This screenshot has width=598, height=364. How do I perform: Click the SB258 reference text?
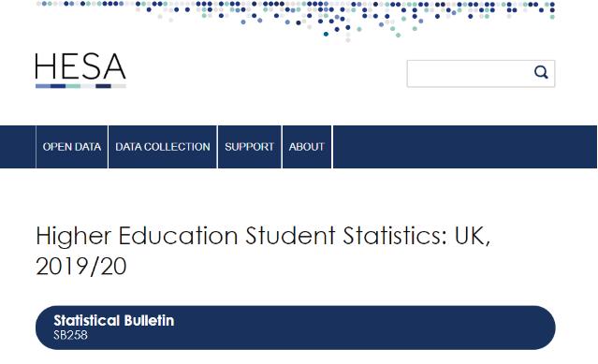click(x=70, y=335)
